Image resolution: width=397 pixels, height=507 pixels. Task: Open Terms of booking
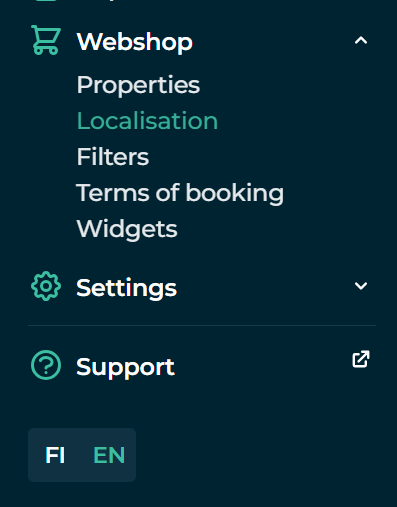[x=180, y=193]
